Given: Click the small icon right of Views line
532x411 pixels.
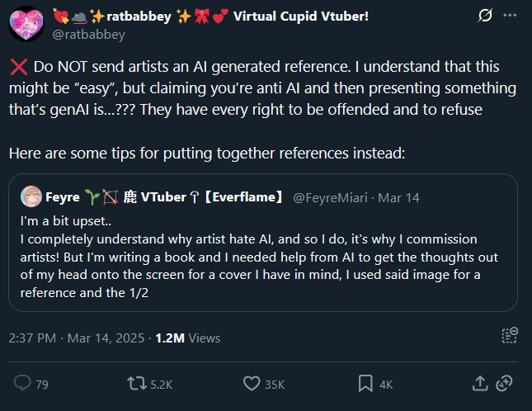Looking at the screenshot, I should click(510, 335).
